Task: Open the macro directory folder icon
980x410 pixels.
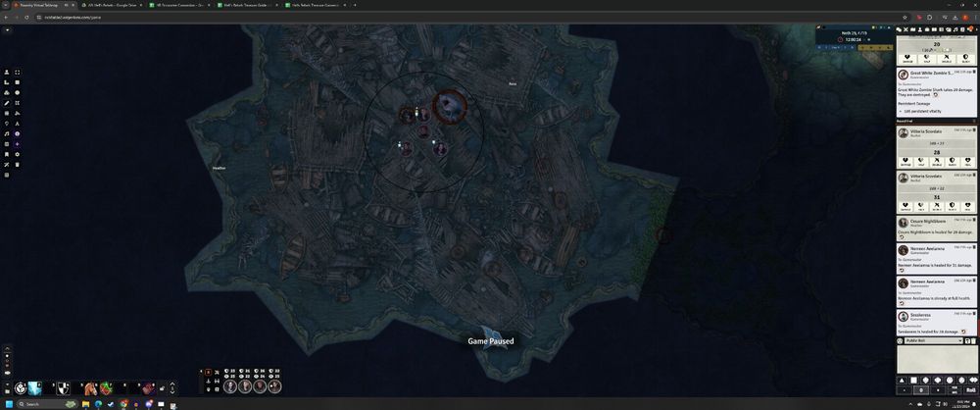Action: (7, 391)
